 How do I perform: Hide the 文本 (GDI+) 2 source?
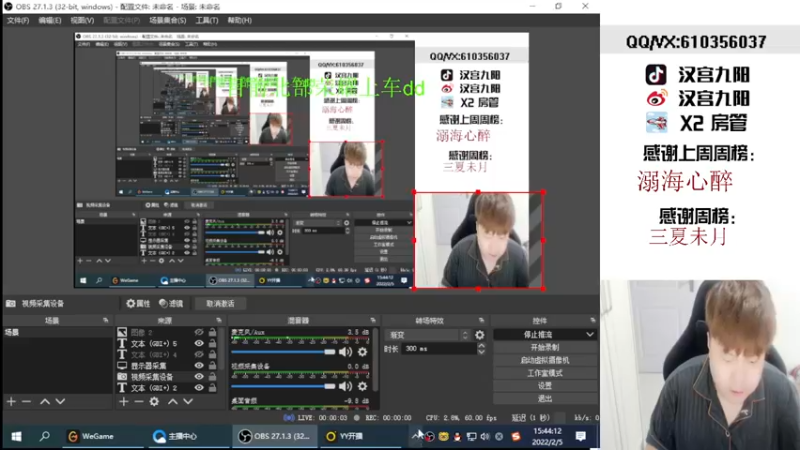click(x=199, y=388)
